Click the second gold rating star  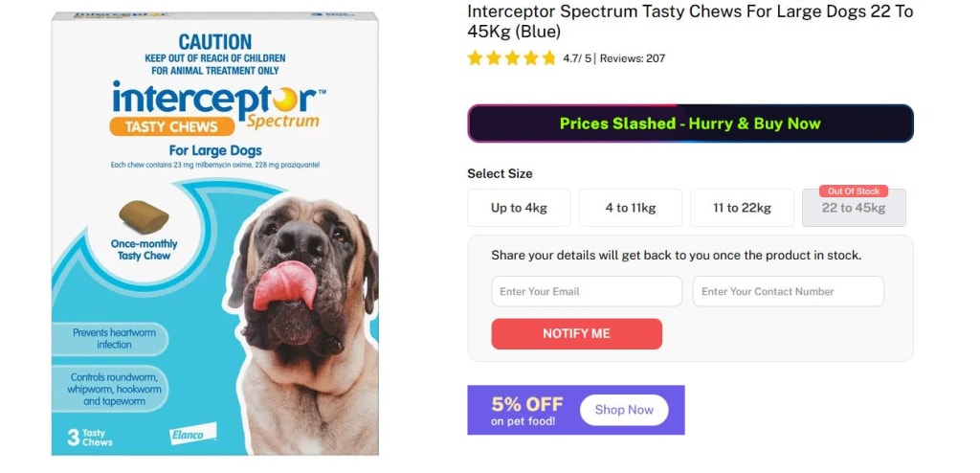click(494, 58)
